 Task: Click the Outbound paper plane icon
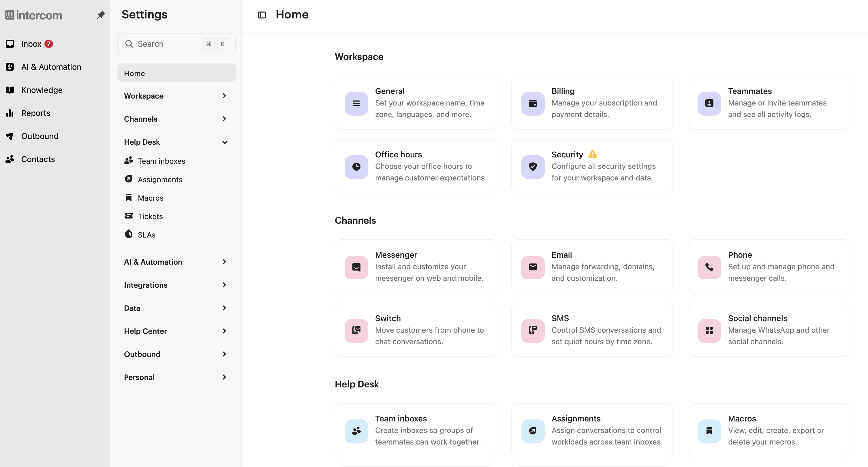pyautogui.click(x=10, y=136)
